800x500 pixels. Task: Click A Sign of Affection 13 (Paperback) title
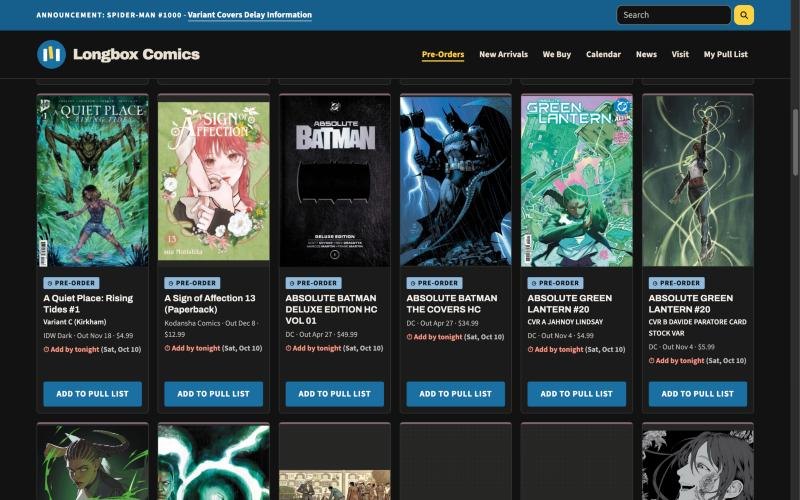point(210,304)
